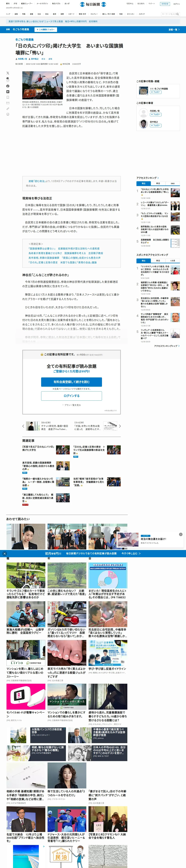Screen dimensions: 186x868
Task: Follow this series with この連載をフォロー
Action: pos(46,30)
